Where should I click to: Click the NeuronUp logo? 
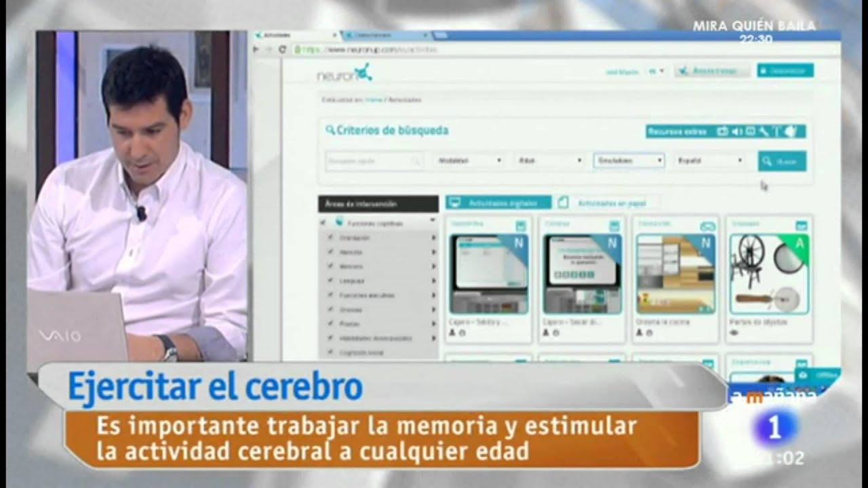tap(344, 73)
